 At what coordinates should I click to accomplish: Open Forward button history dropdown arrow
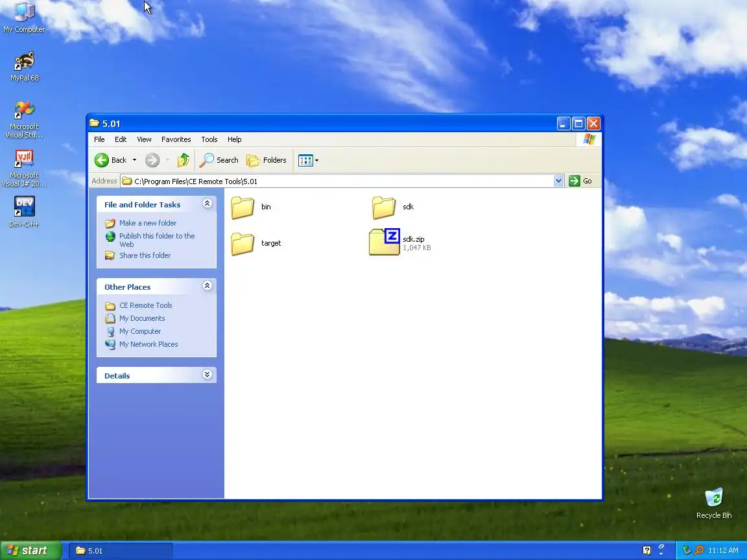tap(167, 161)
